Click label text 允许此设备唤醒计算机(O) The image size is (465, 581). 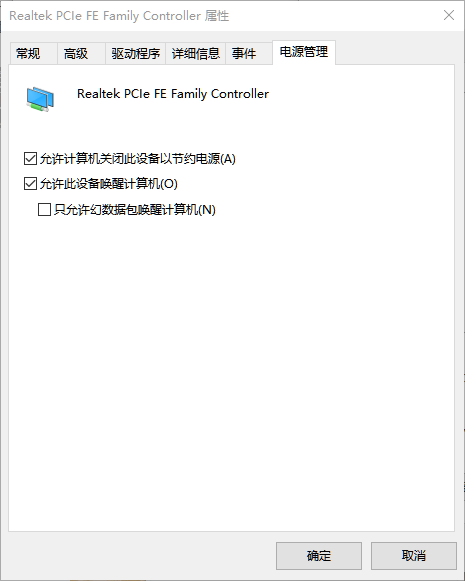[109, 183]
